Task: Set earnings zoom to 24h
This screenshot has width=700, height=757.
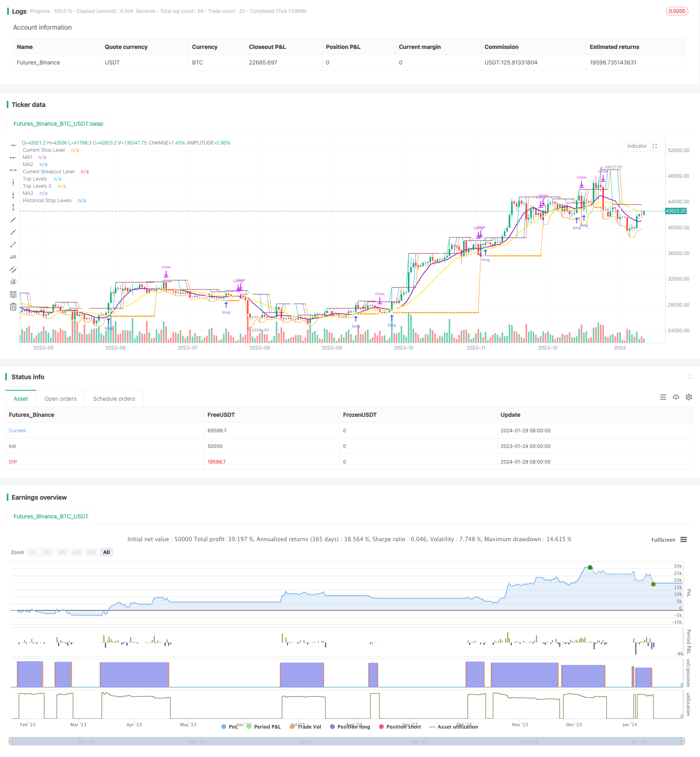Action: 92,552
